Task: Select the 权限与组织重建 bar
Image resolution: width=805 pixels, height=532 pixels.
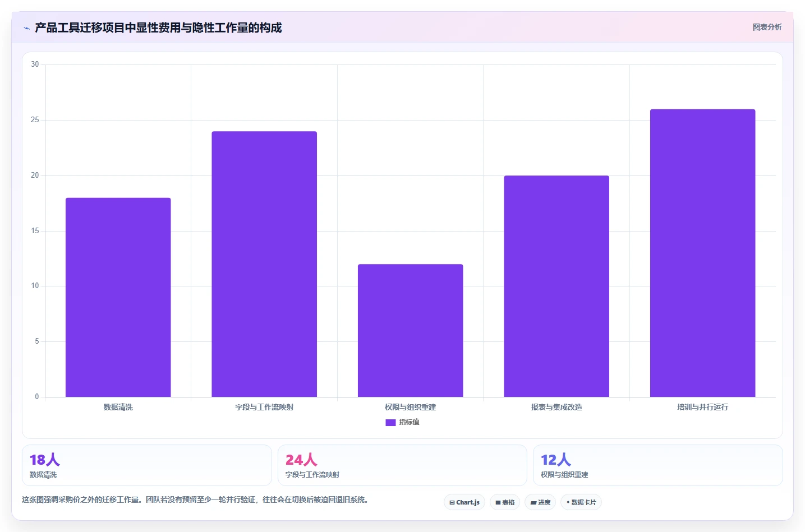Action: tap(411, 331)
